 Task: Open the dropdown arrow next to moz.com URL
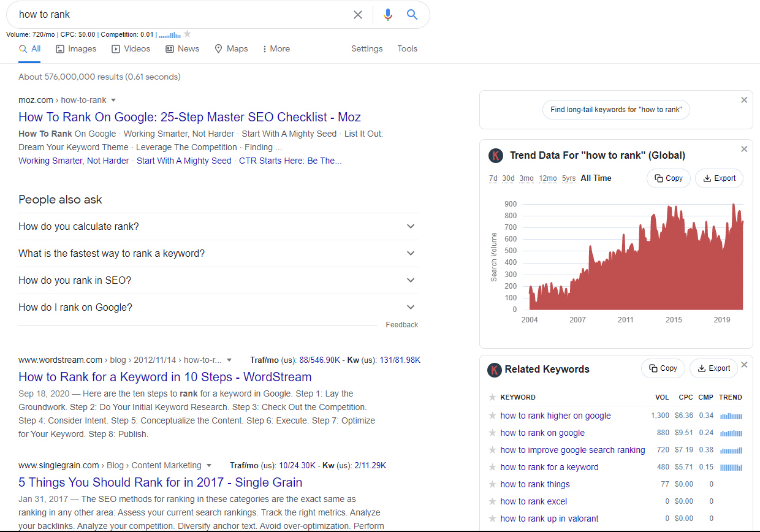pyautogui.click(x=113, y=101)
